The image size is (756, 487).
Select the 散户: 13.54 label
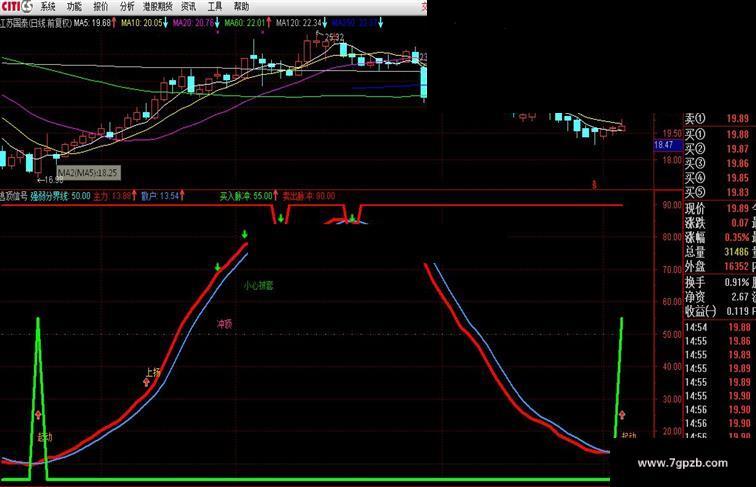click(160, 196)
